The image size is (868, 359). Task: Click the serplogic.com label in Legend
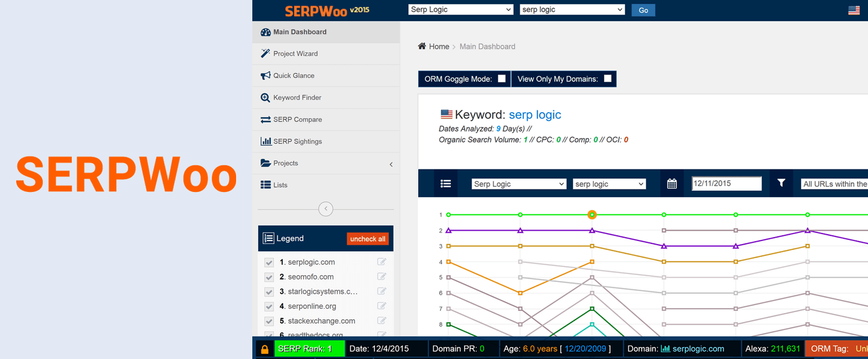(x=311, y=262)
